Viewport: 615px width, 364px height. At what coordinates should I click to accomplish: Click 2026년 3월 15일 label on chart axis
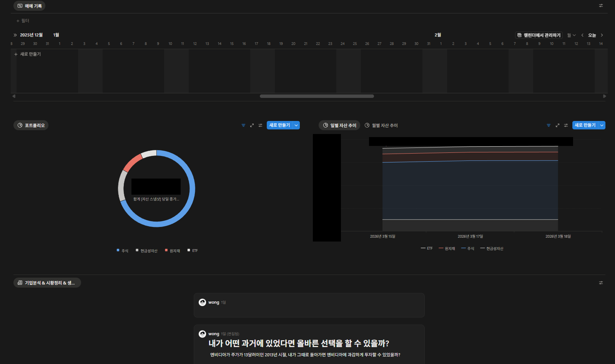tap(382, 237)
